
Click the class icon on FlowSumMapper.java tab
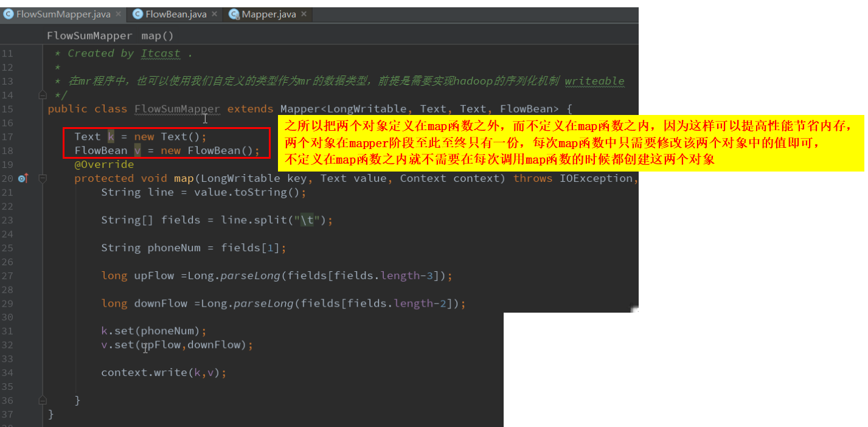coord(9,14)
